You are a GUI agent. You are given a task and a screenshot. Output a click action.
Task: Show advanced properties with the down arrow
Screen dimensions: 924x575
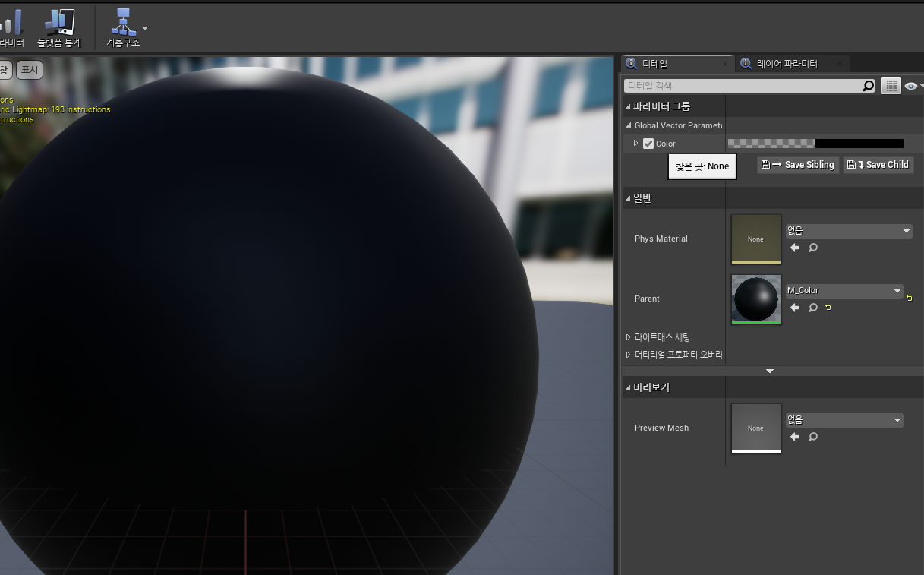click(770, 371)
